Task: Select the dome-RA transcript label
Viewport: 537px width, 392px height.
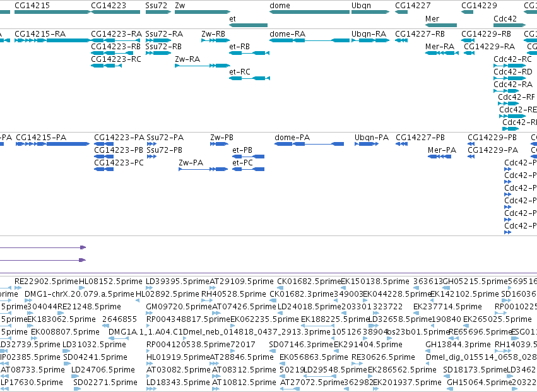Action: click(287, 34)
